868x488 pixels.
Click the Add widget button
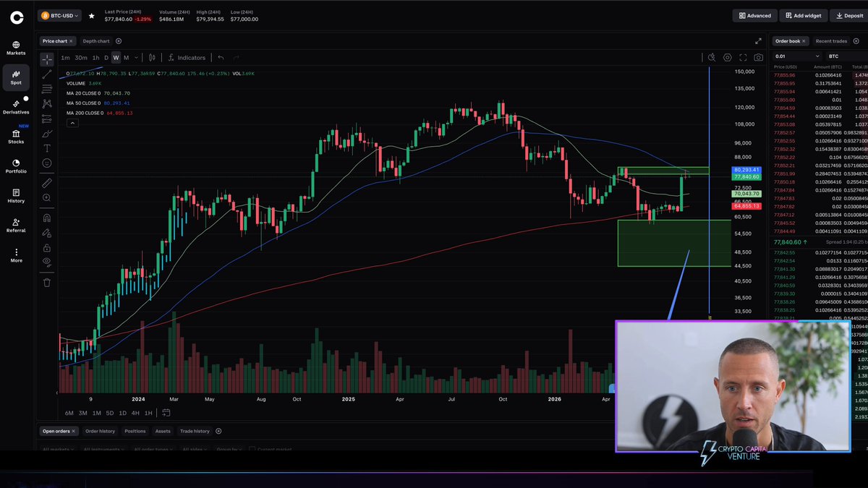click(x=803, y=15)
